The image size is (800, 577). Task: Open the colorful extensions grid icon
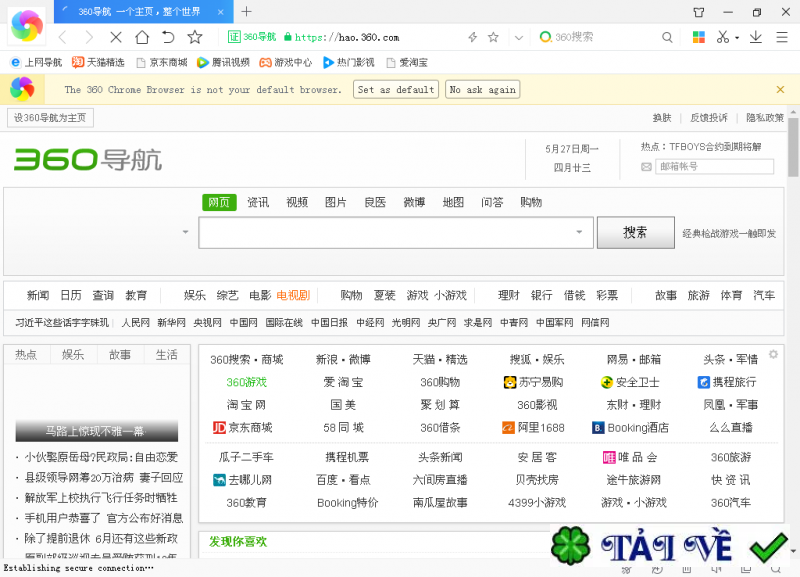click(x=699, y=37)
